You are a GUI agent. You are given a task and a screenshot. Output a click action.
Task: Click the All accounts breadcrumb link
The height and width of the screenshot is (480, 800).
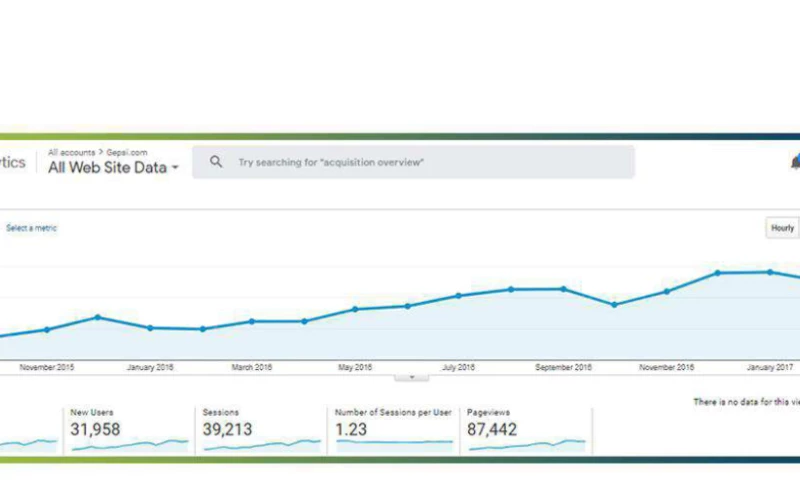72,152
